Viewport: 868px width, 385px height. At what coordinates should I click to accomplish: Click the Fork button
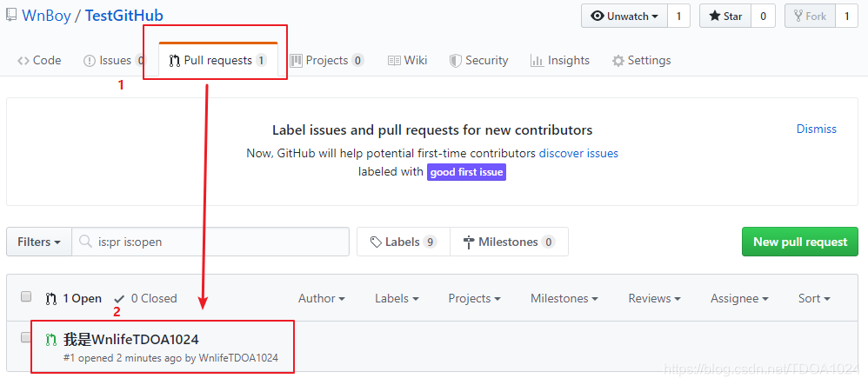click(810, 16)
